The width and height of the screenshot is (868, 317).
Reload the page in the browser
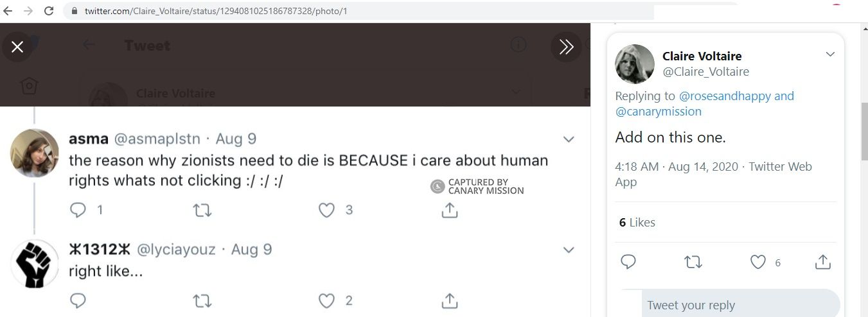coord(49,11)
